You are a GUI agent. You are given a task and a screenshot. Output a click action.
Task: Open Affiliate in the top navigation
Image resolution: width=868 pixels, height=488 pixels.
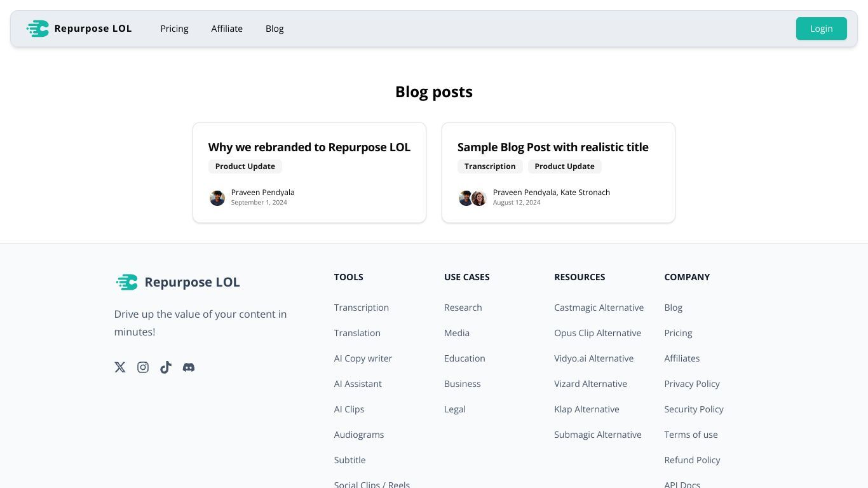[227, 29]
